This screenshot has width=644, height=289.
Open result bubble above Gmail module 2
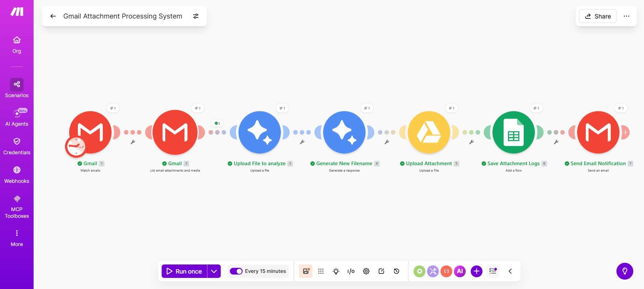click(x=198, y=108)
